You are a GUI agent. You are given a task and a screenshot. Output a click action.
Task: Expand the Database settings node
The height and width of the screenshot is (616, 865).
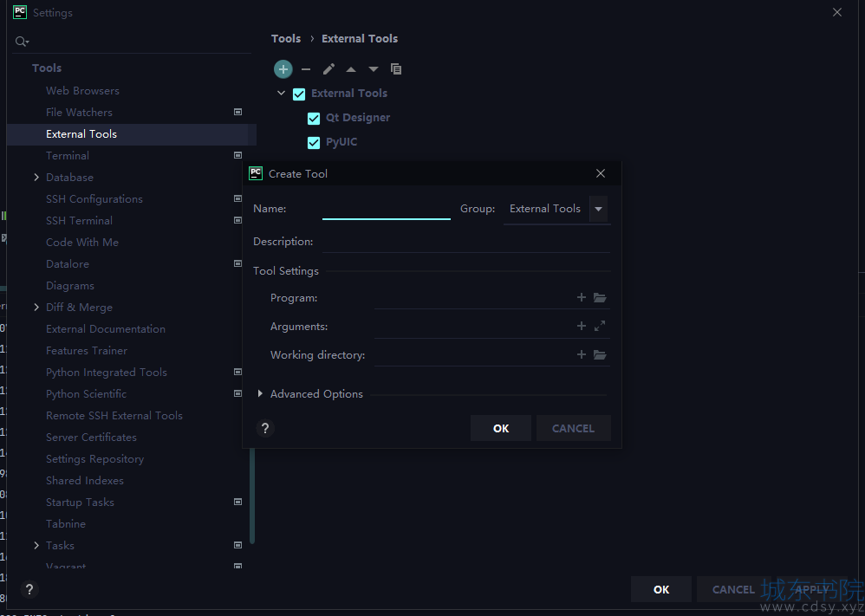(x=36, y=177)
